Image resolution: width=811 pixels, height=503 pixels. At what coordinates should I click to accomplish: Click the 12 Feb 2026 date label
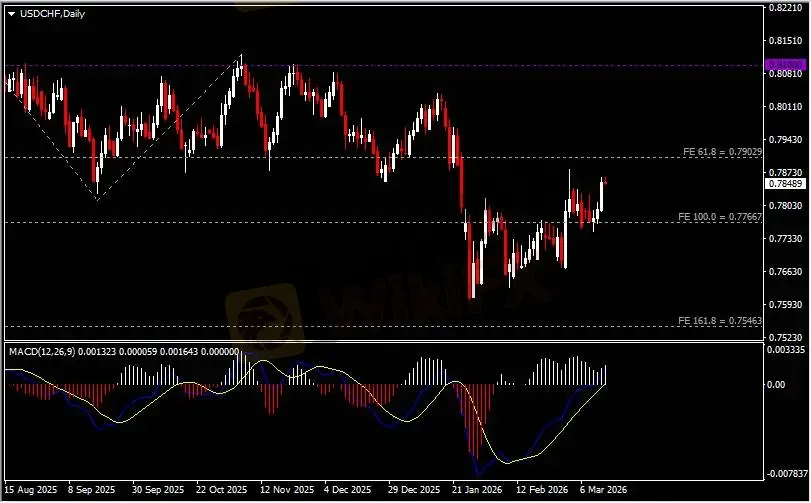pyautogui.click(x=542, y=490)
